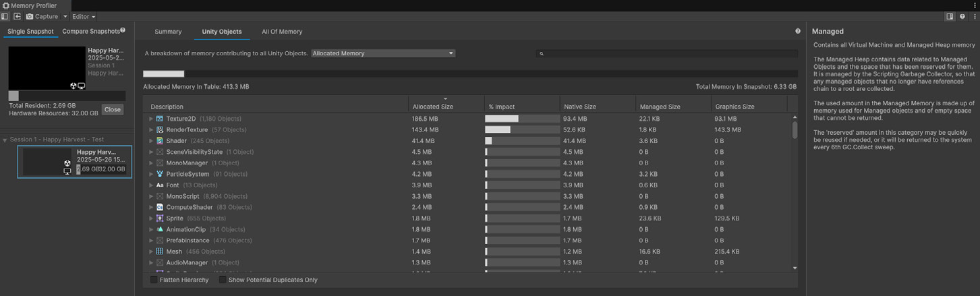The height and width of the screenshot is (296, 980).
Task: Collapse the Session 1 - Happy Harvest - Test group
Action: pos(5,140)
